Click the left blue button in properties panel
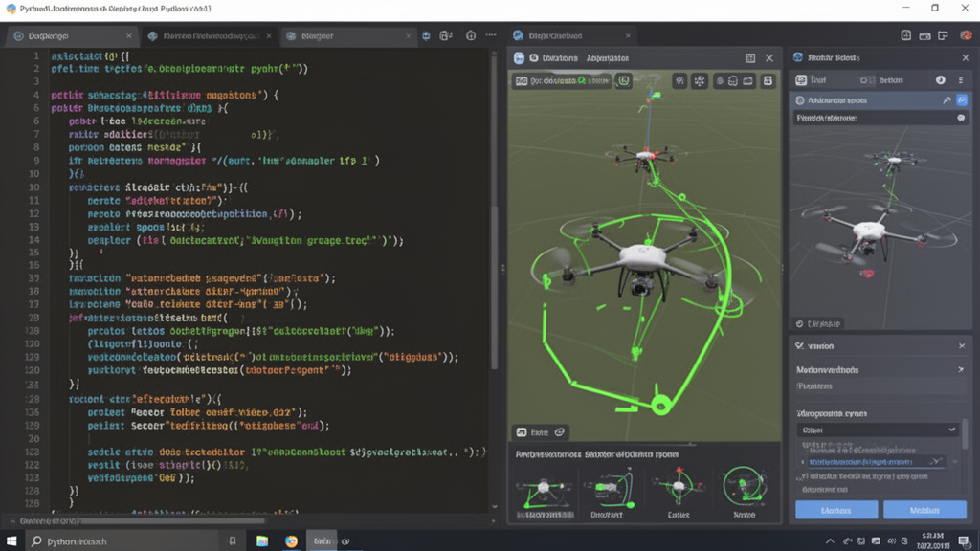980x551 pixels. (x=835, y=510)
